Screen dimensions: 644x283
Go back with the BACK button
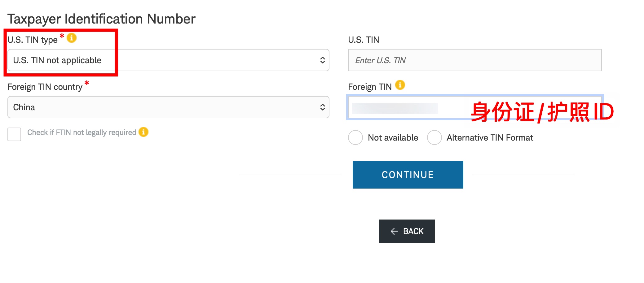[407, 231]
